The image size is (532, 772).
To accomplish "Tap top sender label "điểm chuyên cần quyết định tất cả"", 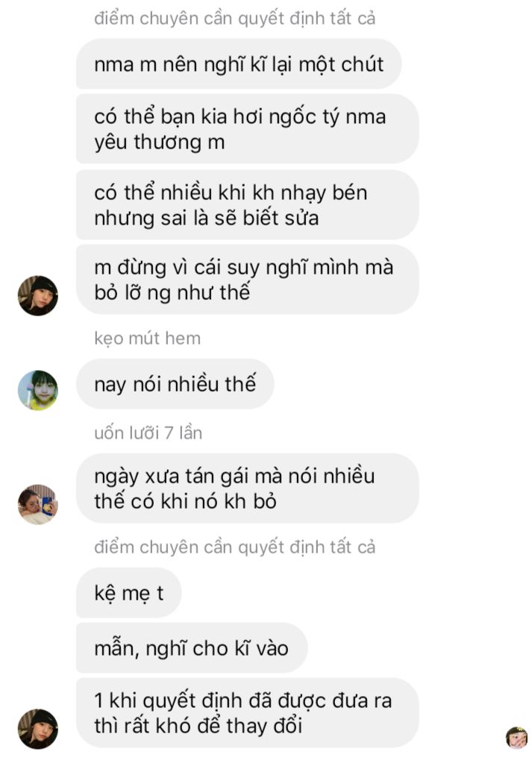I will point(234,18).
